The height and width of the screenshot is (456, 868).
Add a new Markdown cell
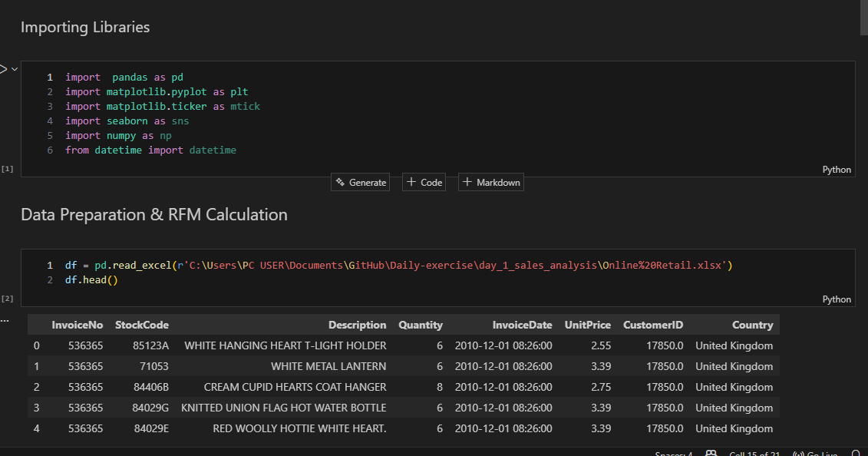pyautogui.click(x=490, y=182)
